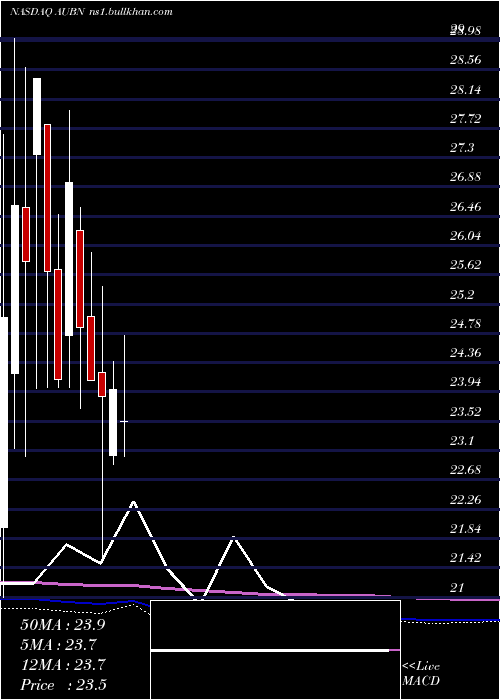Click the 27.3 price axis label
Image resolution: width=500 pixels, height=700 pixels.
[462, 148]
